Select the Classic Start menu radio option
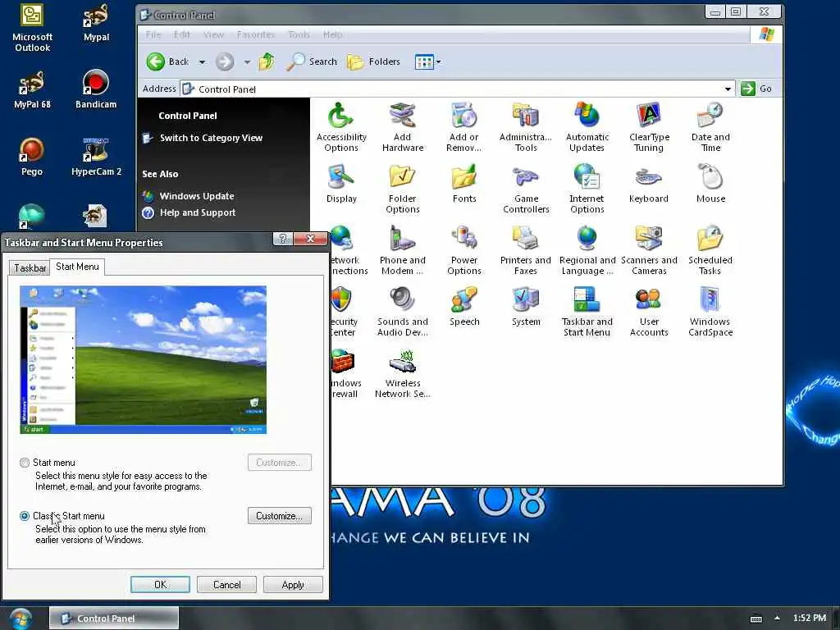The height and width of the screenshot is (630, 840). pyautogui.click(x=25, y=516)
